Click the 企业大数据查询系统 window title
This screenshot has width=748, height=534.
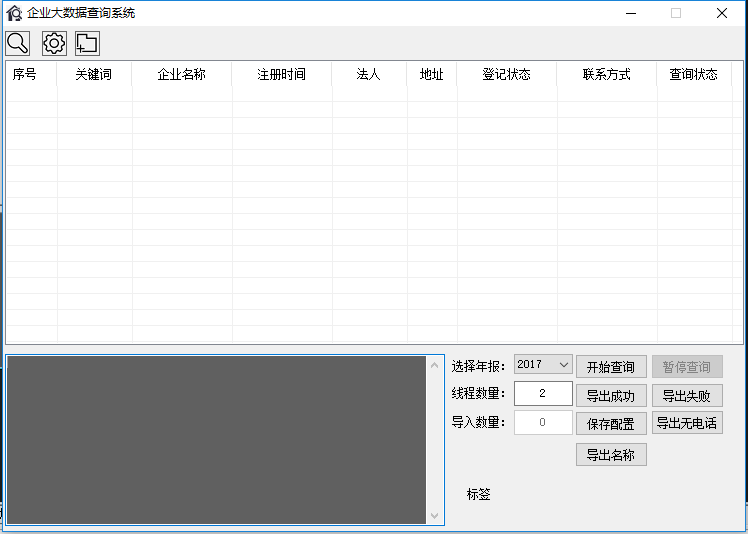81,13
